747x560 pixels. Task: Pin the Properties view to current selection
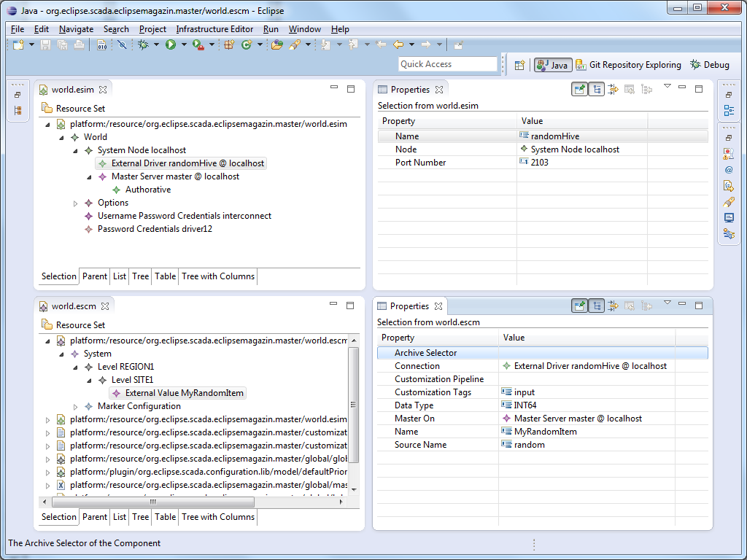point(579,88)
